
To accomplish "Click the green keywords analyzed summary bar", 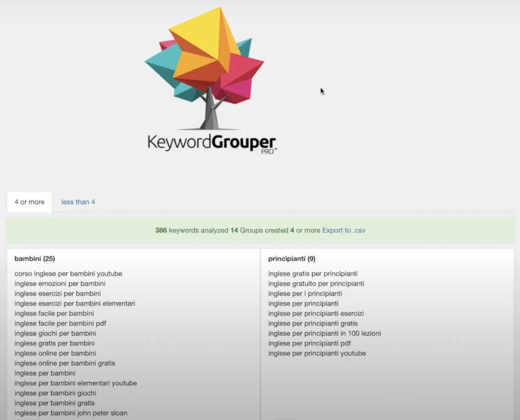I will point(260,230).
